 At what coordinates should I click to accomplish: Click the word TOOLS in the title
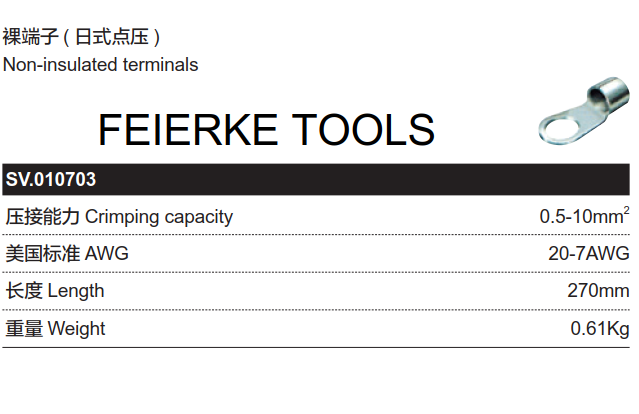[363, 130]
